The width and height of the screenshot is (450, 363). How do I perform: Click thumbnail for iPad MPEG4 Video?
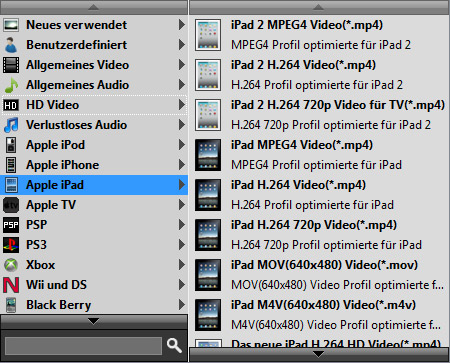pyautogui.click(x=208, y=155)
